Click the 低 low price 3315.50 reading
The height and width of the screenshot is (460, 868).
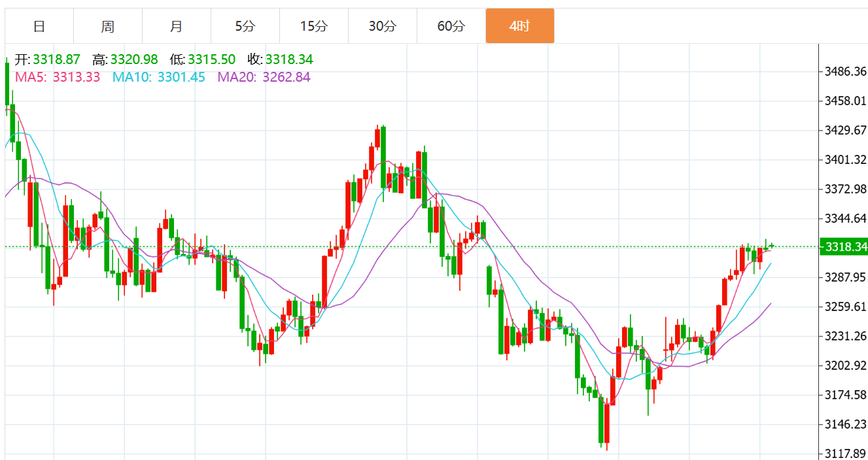[212, 59]
